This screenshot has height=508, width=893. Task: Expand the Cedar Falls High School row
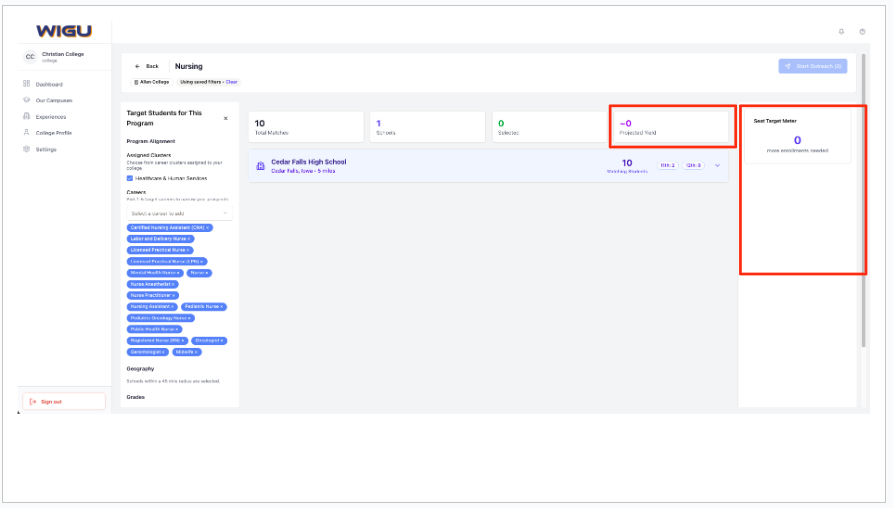pos(717,165)
